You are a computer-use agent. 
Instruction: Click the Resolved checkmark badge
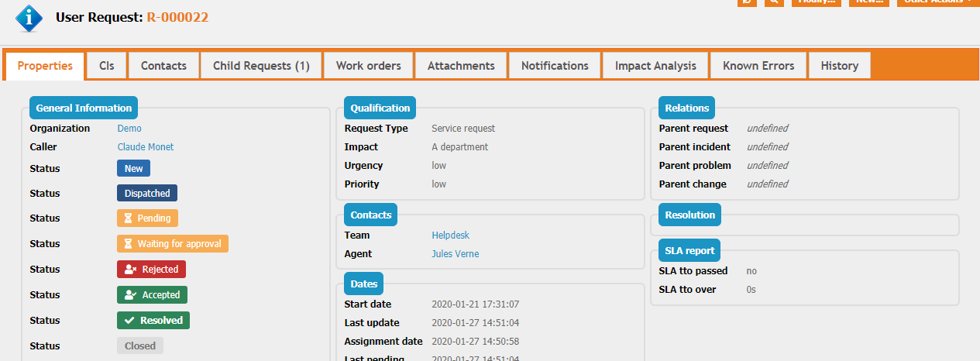click(153, 321)
